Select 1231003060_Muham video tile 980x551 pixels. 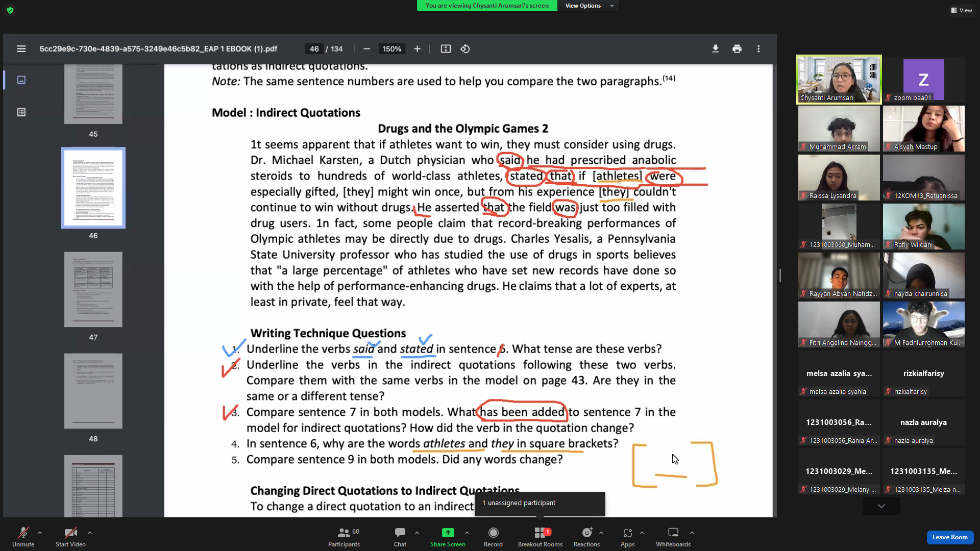tap(839, 227)
